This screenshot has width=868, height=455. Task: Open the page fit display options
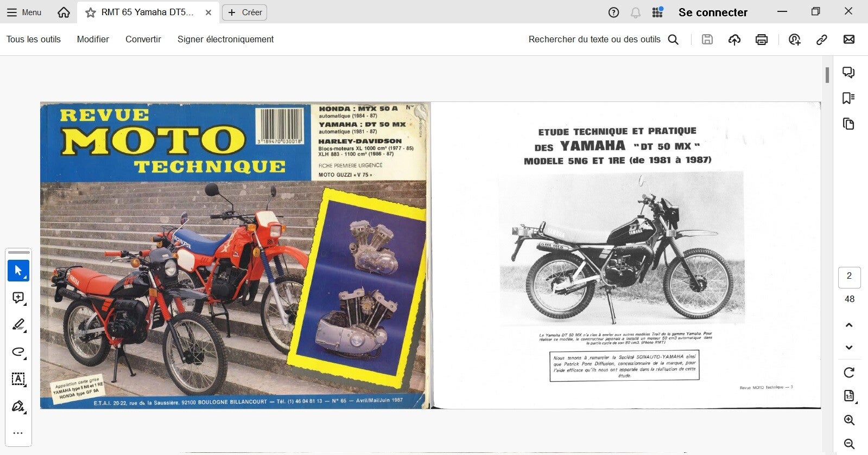850,396
